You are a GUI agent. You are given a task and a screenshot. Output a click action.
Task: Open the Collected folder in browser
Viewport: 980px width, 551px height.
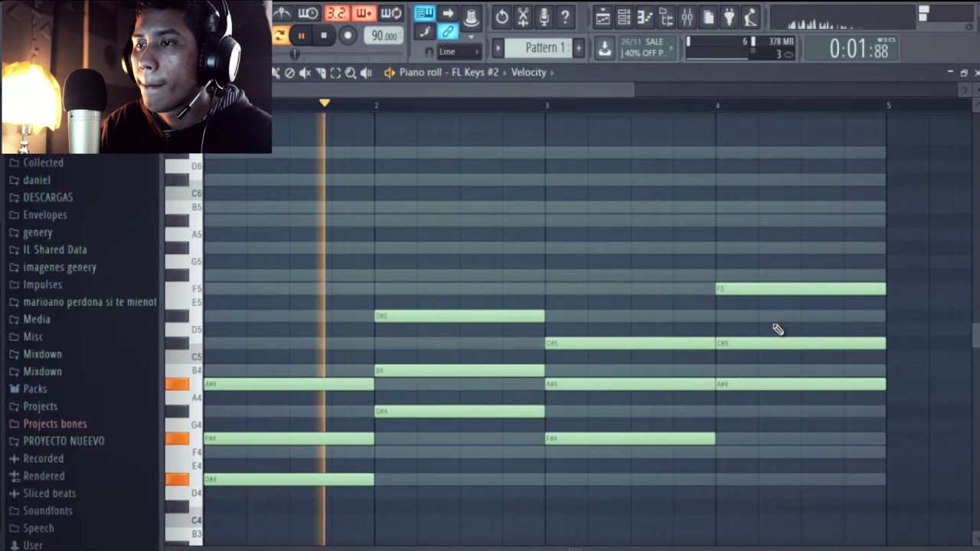coord(43,162)
